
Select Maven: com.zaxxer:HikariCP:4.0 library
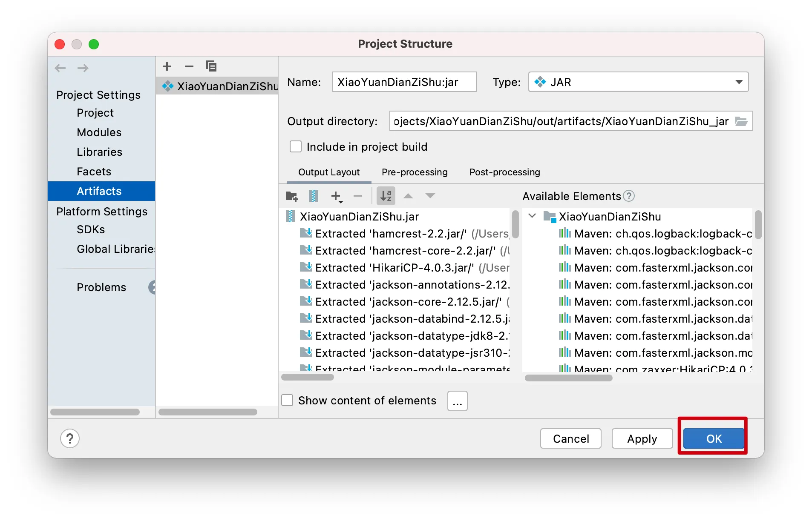pyautogui.click(x=655, y=369)
